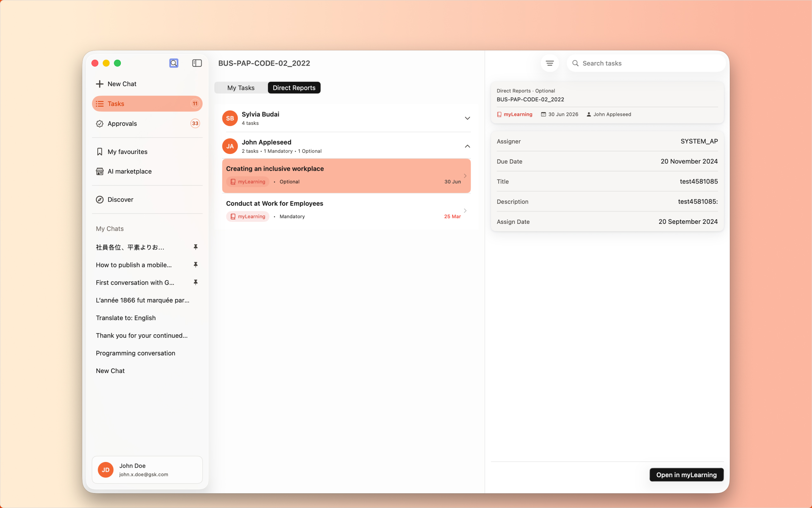Click myLearning tag on Creating inclusive workplace
Screen dimensions: 812x508
pos(248,182)
